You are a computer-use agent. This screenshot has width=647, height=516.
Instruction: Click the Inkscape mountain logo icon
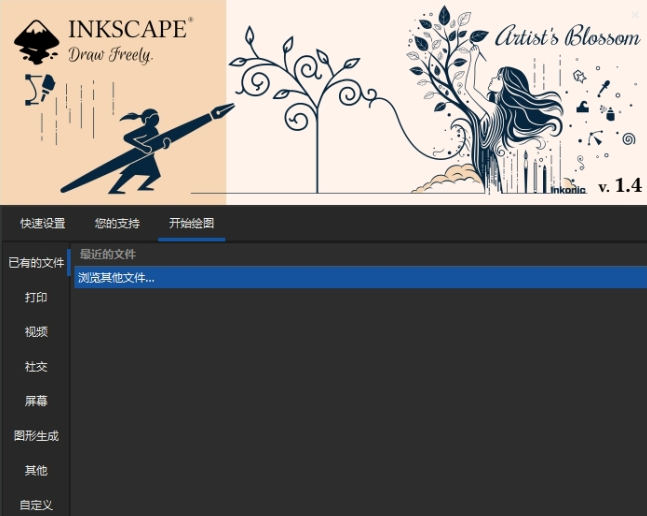(37, 37)
